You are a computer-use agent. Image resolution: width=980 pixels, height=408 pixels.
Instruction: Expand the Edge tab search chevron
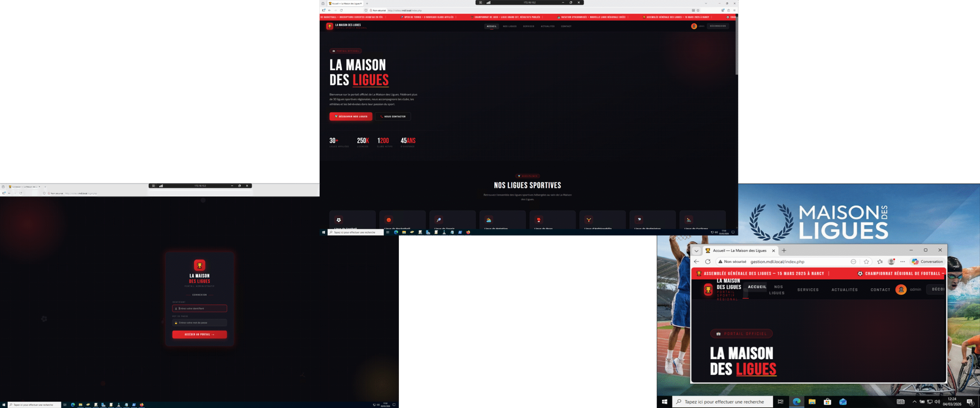696,251
